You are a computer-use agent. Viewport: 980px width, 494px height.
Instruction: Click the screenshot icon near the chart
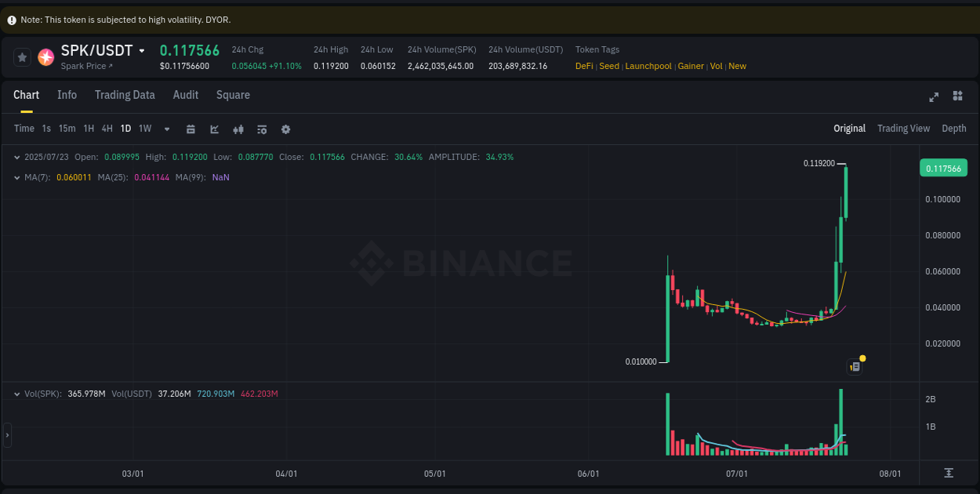[854, 366]
